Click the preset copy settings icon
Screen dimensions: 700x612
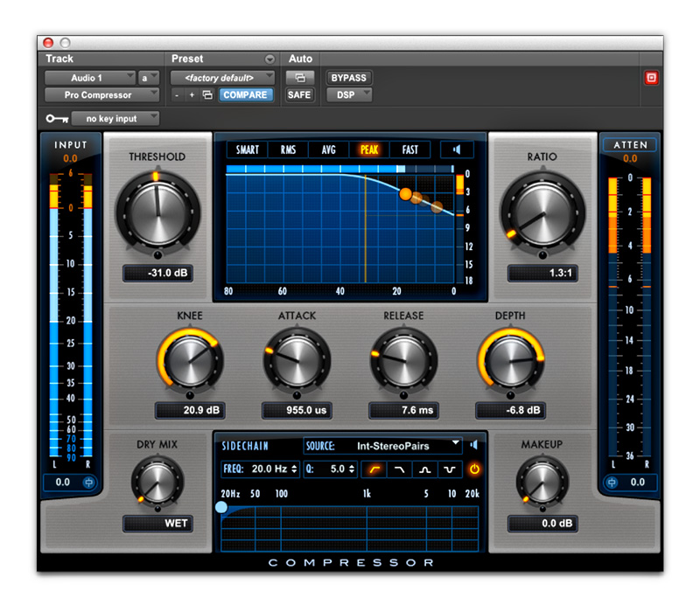[207, 95]
